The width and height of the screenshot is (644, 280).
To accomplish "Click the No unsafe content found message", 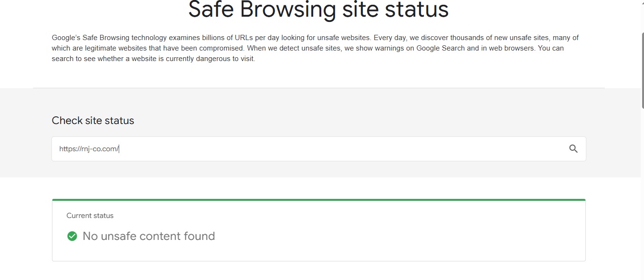I will (149, 236).
